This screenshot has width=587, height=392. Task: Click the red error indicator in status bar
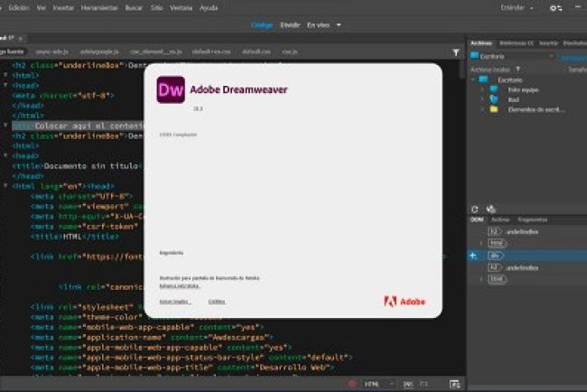coord(352,384)
